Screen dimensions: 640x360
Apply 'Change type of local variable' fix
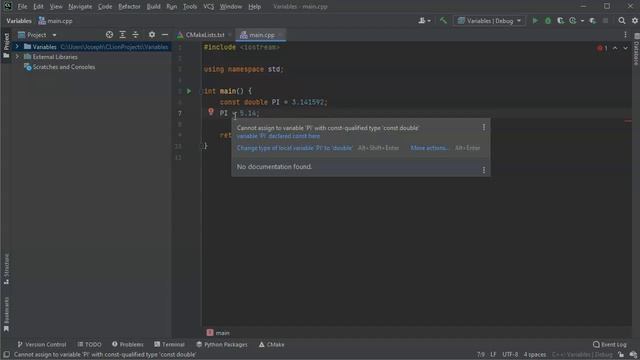pyautogui.click(x=294, y=148)
